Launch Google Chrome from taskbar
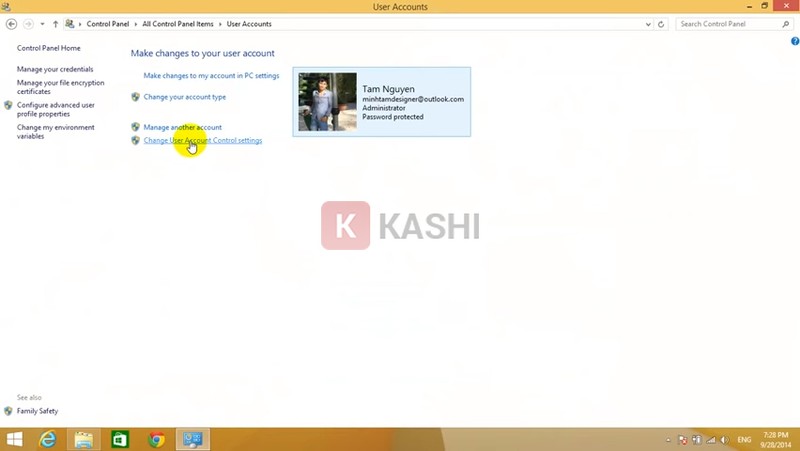The width and height of the screenshot is (800, 451). pos(157,439)
